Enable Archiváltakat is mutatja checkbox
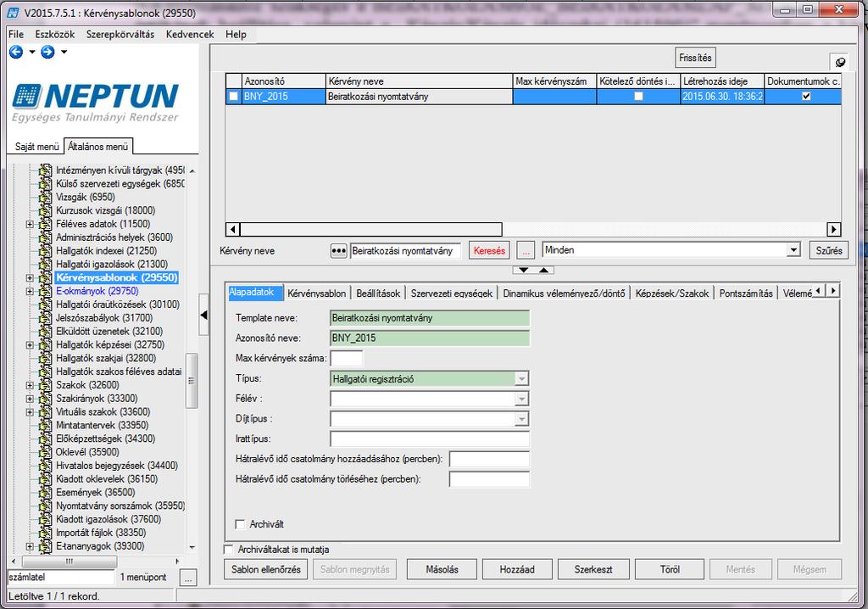 [228, 549]
